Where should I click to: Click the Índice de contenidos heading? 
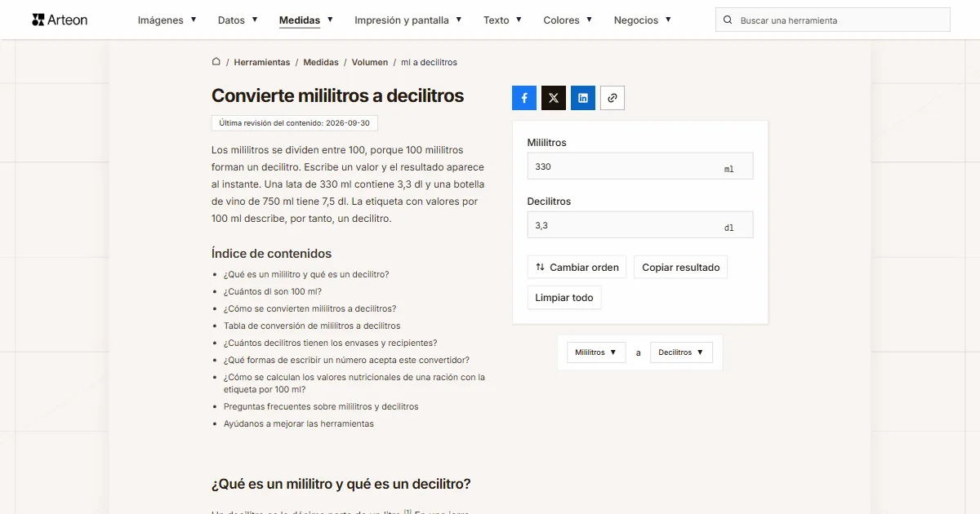pos(271,253)
